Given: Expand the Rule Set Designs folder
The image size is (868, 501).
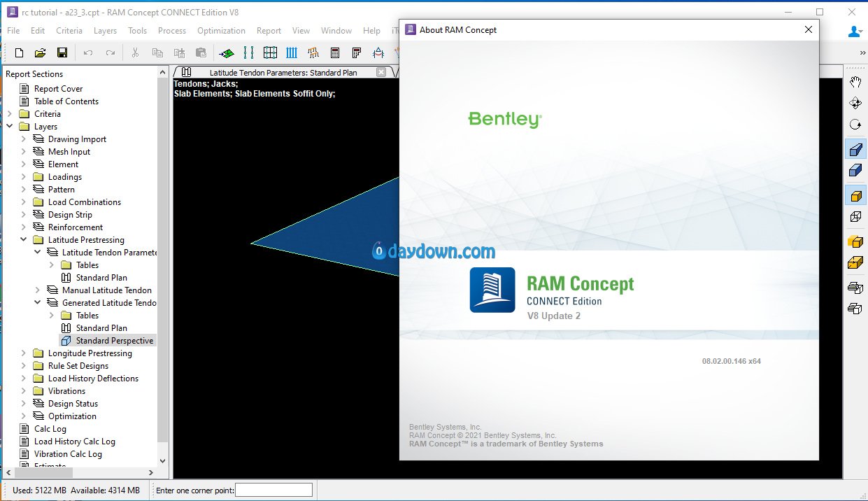Looking at the screenshot, I should pos(24,366).
